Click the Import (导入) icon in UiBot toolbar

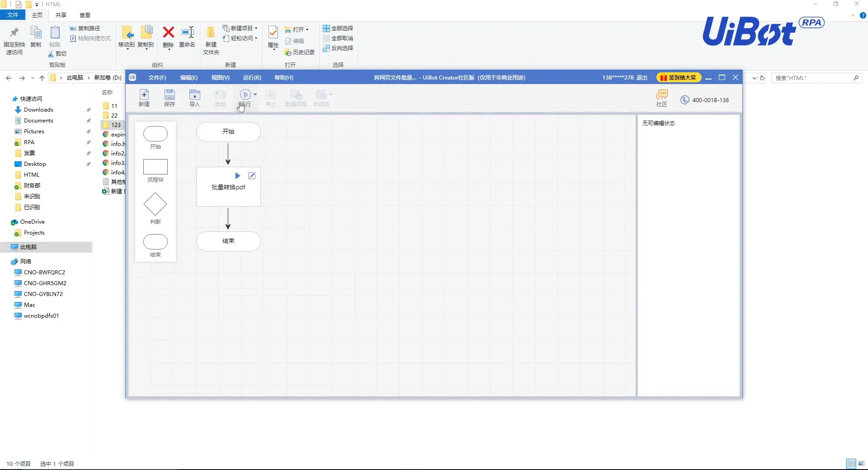click(x=194, y=94)
